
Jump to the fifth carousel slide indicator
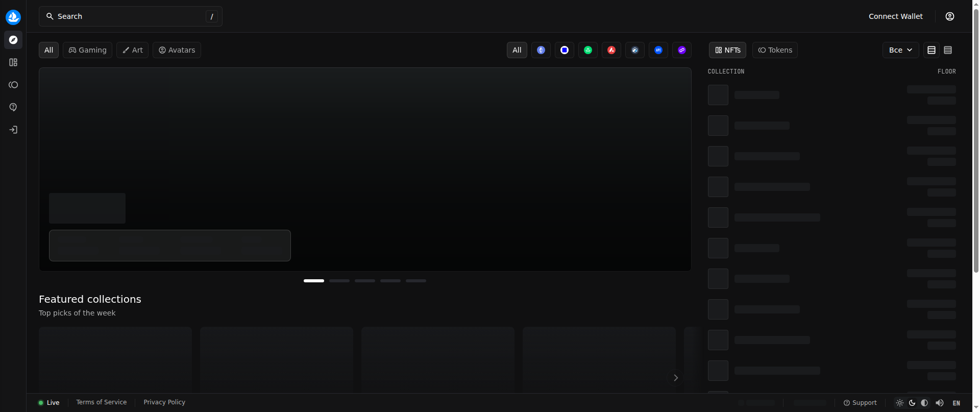pos(416,281)
